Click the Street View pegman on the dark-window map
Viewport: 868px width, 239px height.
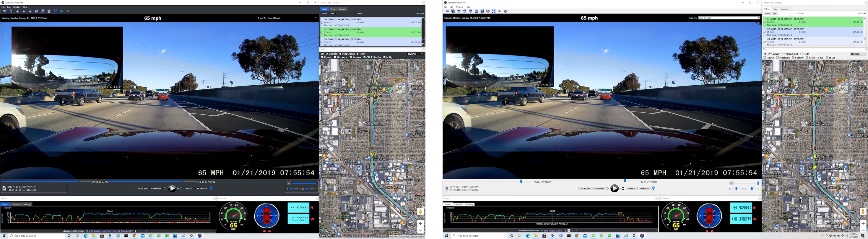pyautogui.click(x=420, y=211)
